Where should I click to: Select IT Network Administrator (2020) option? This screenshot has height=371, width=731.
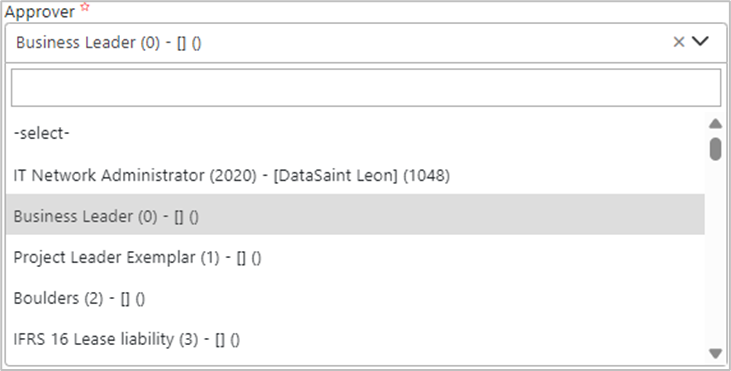coord(355,175)
